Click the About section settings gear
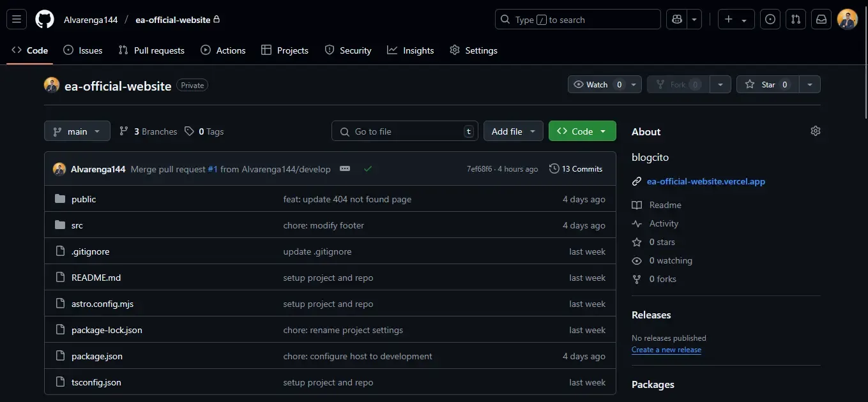 coord(815,130)
